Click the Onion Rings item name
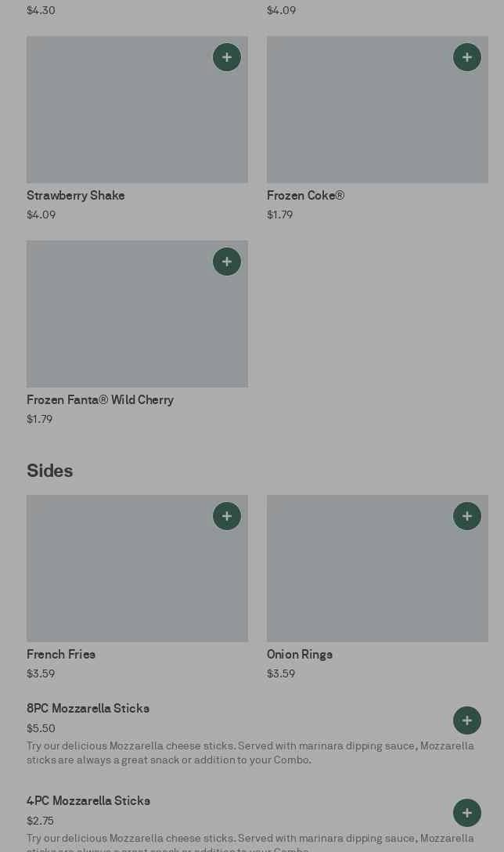504x852 pixels. coord(300,655)
